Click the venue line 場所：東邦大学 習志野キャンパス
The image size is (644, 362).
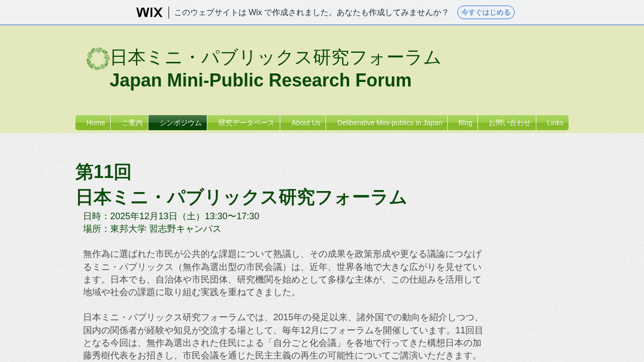coord(152,229)
